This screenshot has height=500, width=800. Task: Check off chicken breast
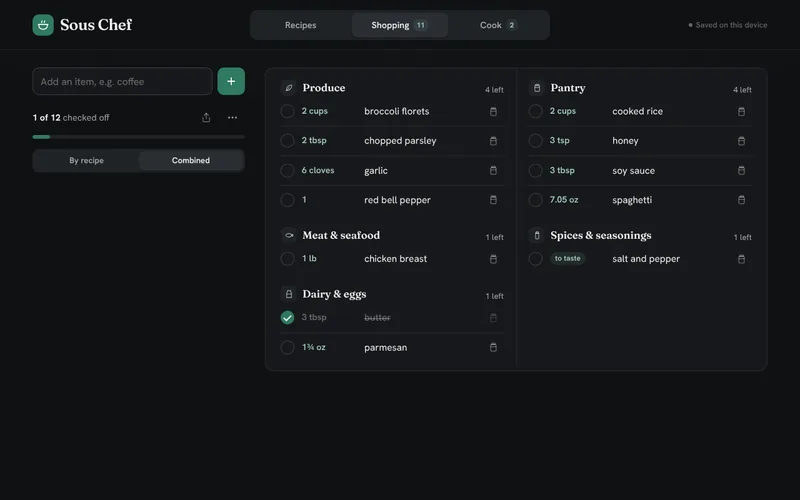pyautogui.click(x=287, y=259)
